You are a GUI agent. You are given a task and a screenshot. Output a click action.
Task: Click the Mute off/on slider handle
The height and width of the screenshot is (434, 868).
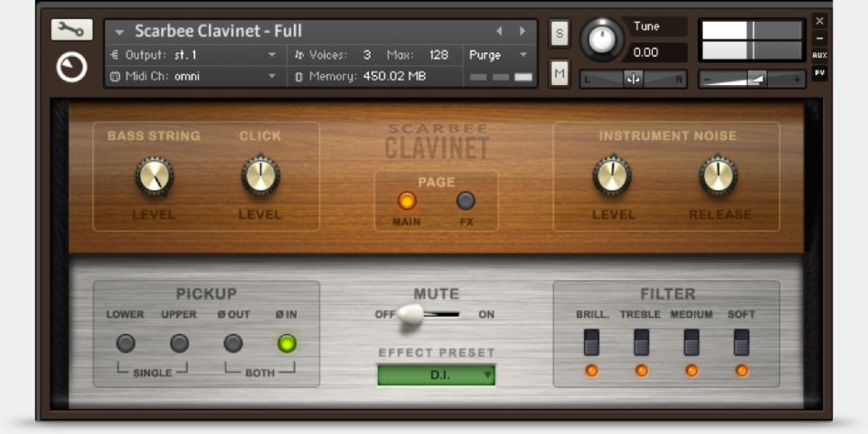[410, 315]
